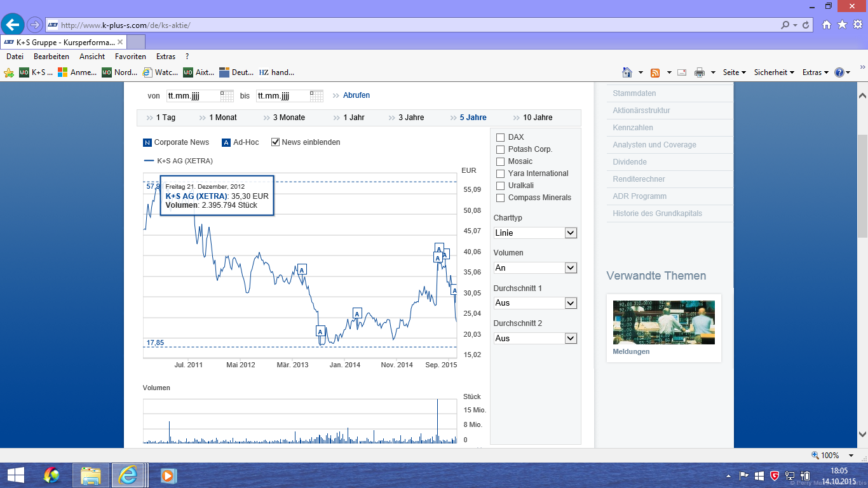Expand the Seite command bar menu
868x488 pixels.
point(734,72)
